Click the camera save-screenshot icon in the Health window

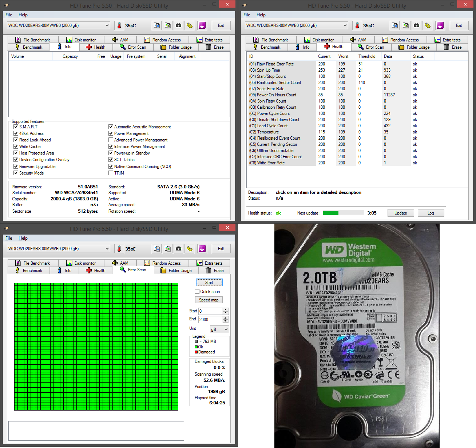click(x=416, y=25)
